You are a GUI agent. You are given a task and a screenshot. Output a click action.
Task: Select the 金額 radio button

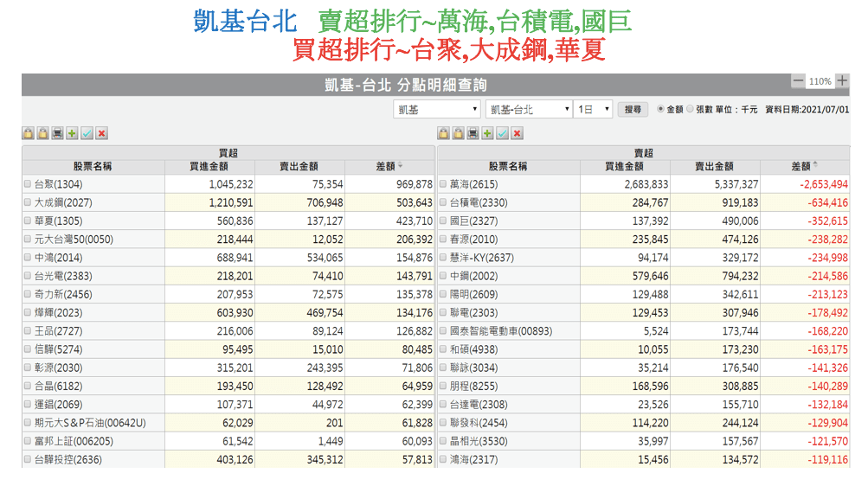tap(661, 110)
